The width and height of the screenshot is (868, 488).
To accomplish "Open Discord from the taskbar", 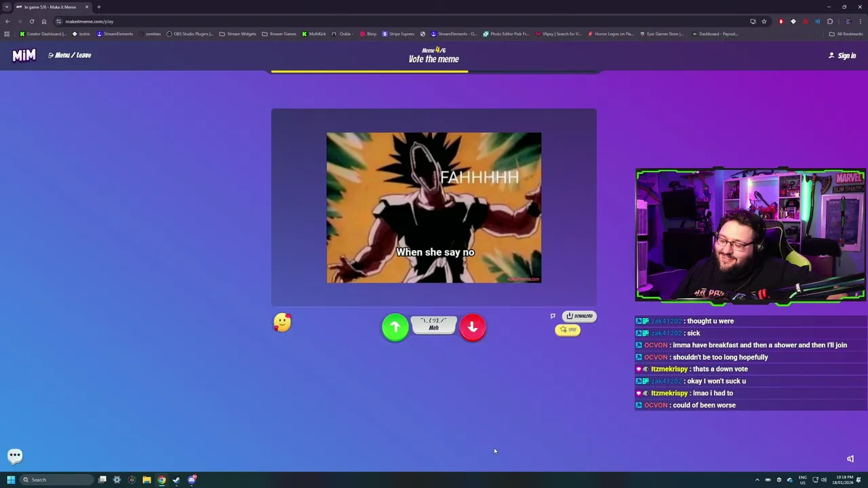I will click(192, 480).
